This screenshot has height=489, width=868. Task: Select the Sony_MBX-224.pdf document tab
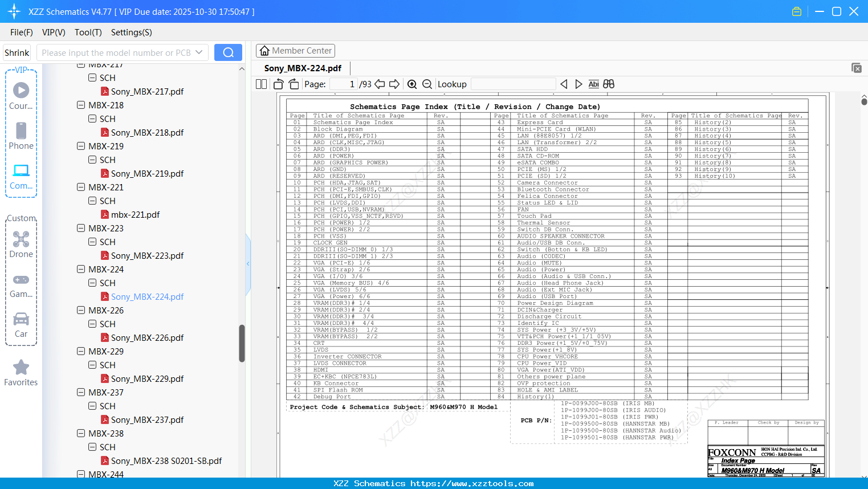(x=303, y=68)
